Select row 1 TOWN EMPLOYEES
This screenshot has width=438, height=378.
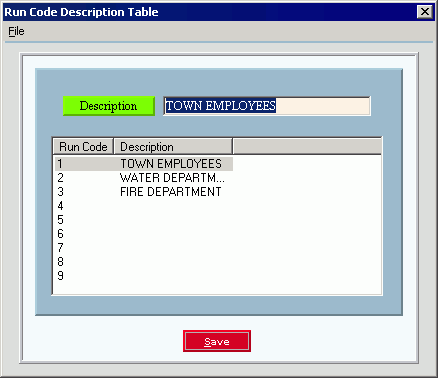144,164
